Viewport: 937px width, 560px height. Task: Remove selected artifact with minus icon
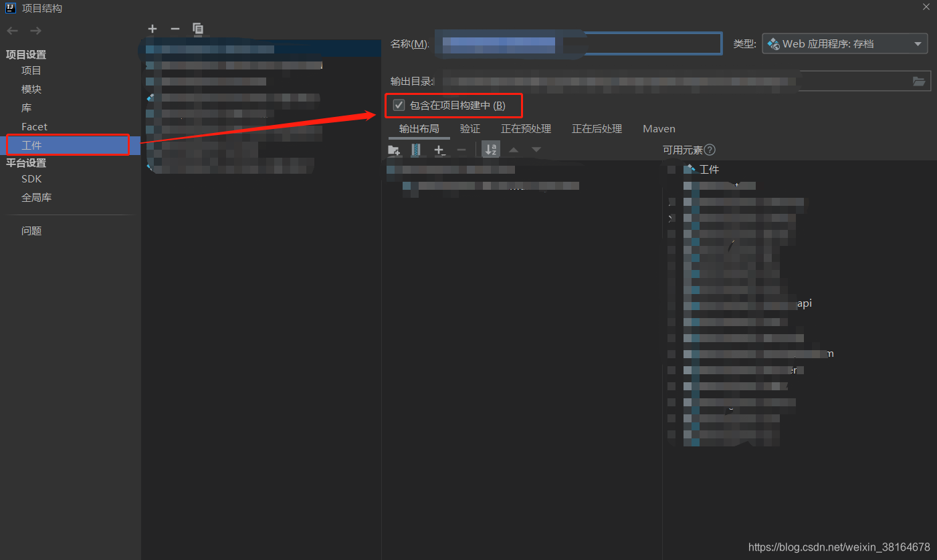coord(175,29)
